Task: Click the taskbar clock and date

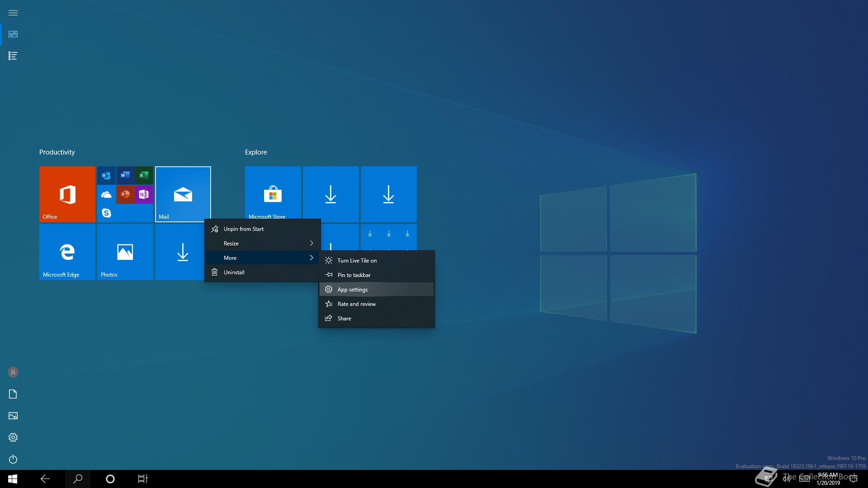Action: pos(828,479)
